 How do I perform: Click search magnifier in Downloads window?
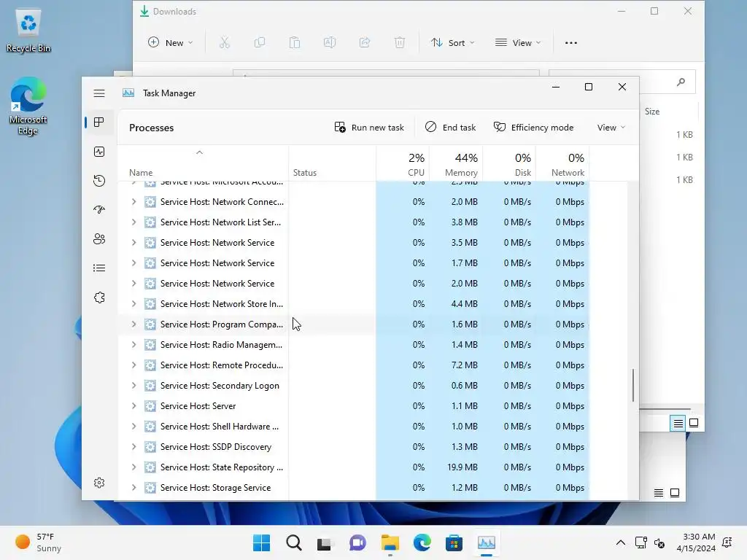(681, 82)
